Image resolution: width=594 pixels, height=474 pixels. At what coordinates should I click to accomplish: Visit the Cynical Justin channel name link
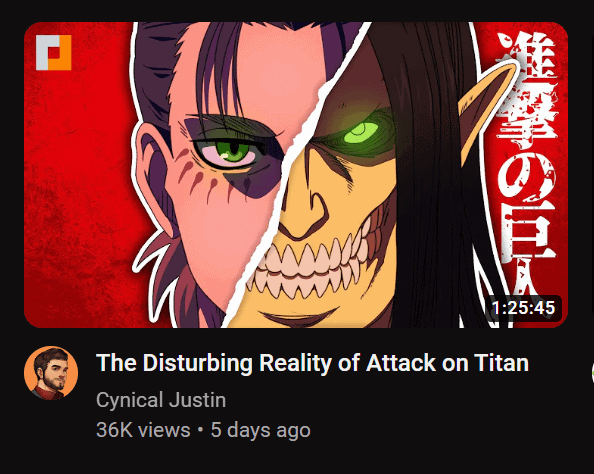point(161,400)
